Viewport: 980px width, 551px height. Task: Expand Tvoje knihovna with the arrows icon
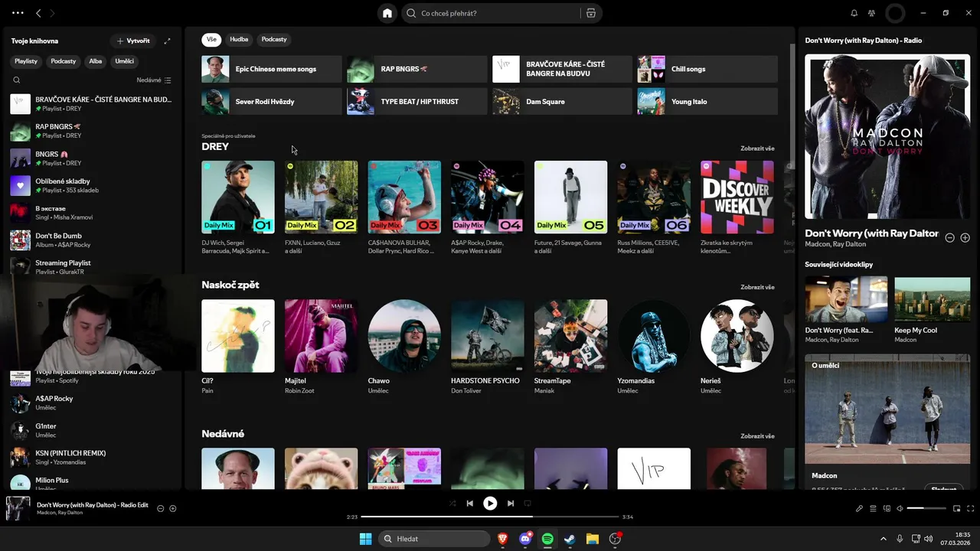coord(167,41)
